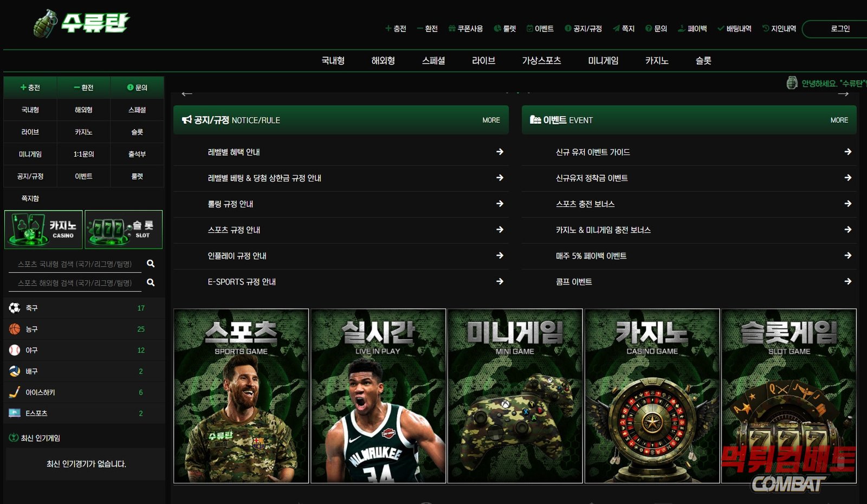
Task: Click the left arrow above notice panel
Action: coord(187,94)
